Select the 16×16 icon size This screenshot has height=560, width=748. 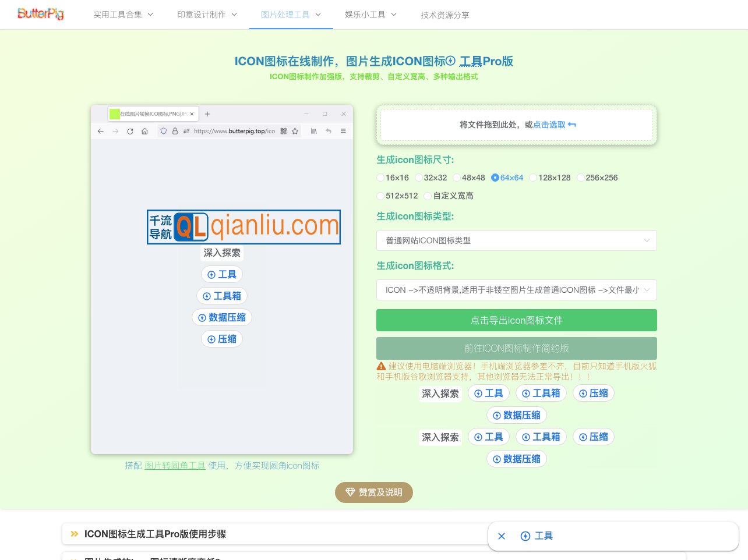click(x=393, y=178)
